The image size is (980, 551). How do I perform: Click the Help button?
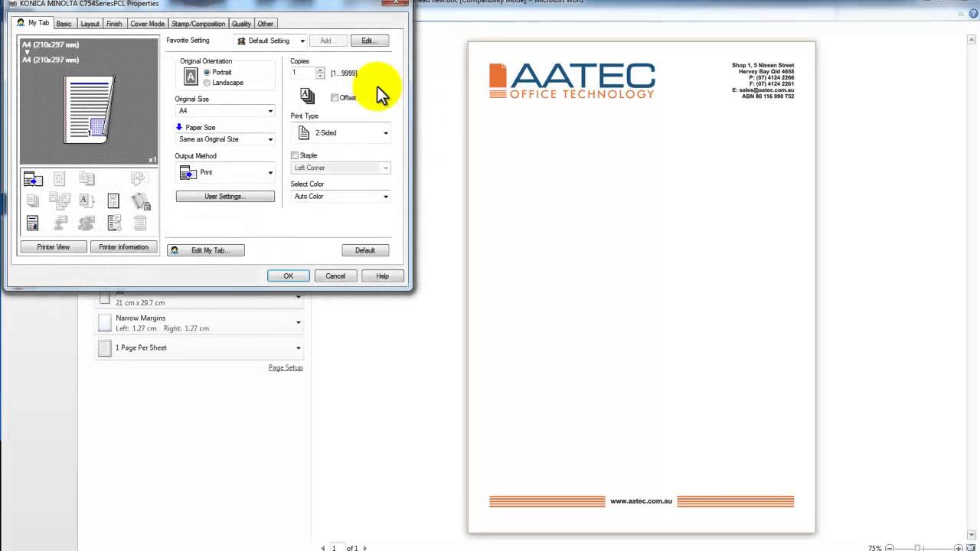382,276
